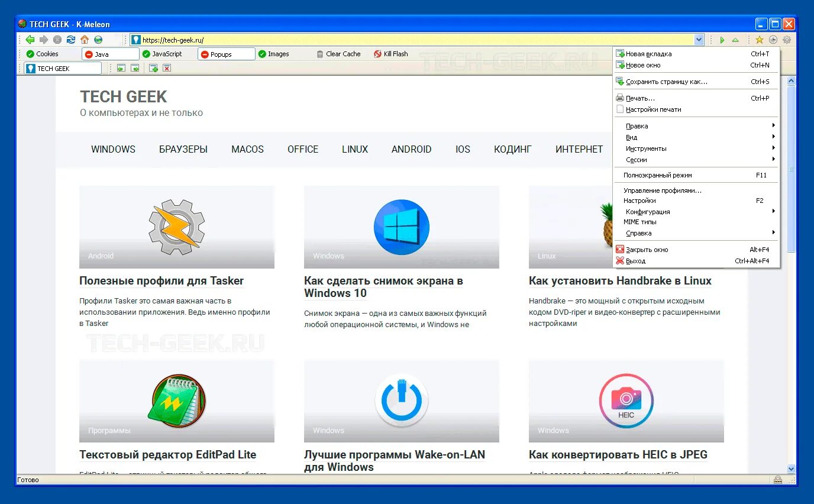Open Управление профилями… menu item
Image resolution: width=814 pixels, height=504 pixels.
click(x=696, y=190)
